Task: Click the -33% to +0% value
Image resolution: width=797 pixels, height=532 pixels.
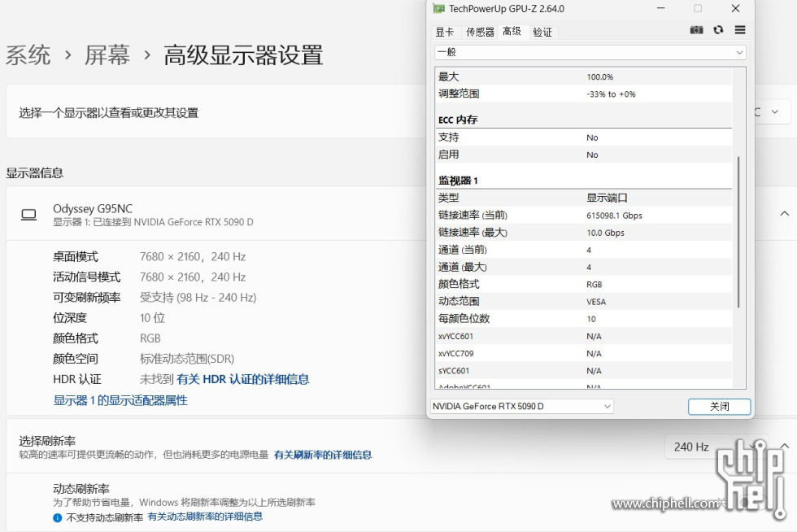Action: (x=611, y=94)
